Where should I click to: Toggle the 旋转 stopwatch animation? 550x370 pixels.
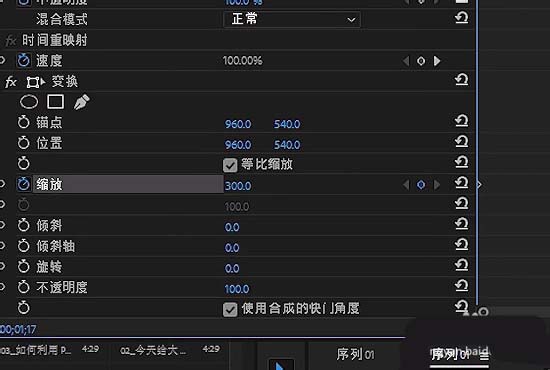[x=24, y=267]
